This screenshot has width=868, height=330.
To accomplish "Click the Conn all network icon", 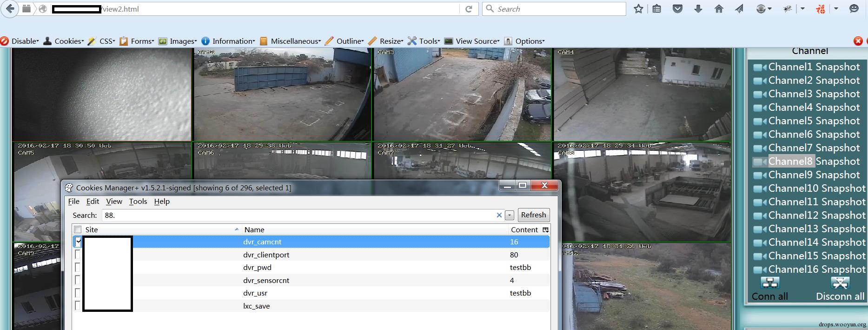I will tap(770, 283).
